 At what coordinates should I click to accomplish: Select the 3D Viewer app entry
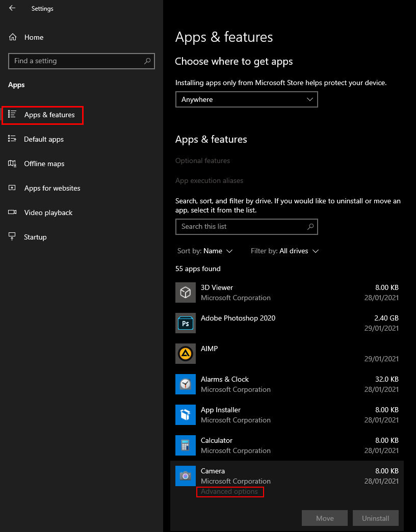tap(287, 292)
